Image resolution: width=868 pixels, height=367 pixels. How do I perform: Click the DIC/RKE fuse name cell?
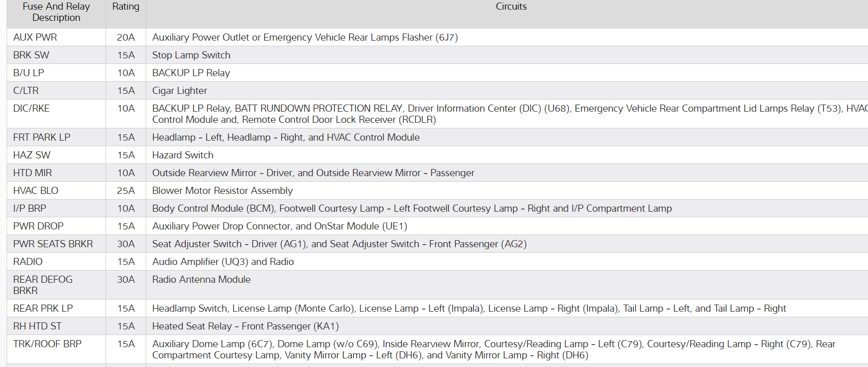pos(31,109)
